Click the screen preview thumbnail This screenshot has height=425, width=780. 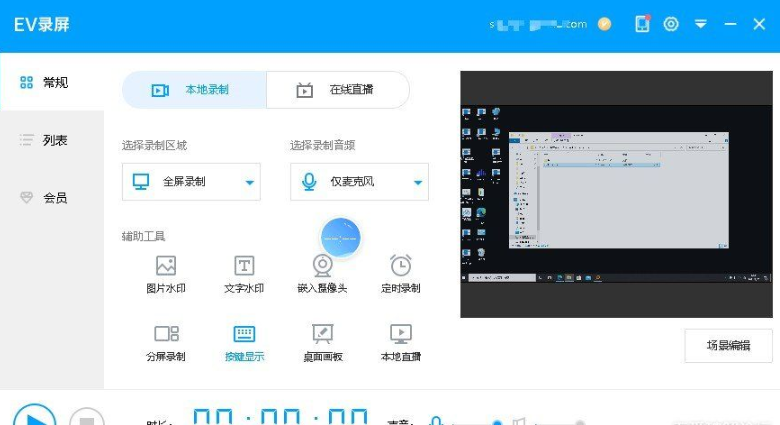(616, 194)
